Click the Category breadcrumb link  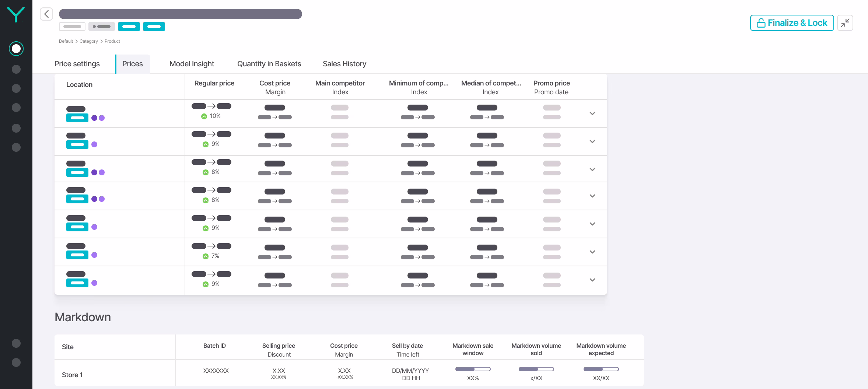tap(88, 41)
